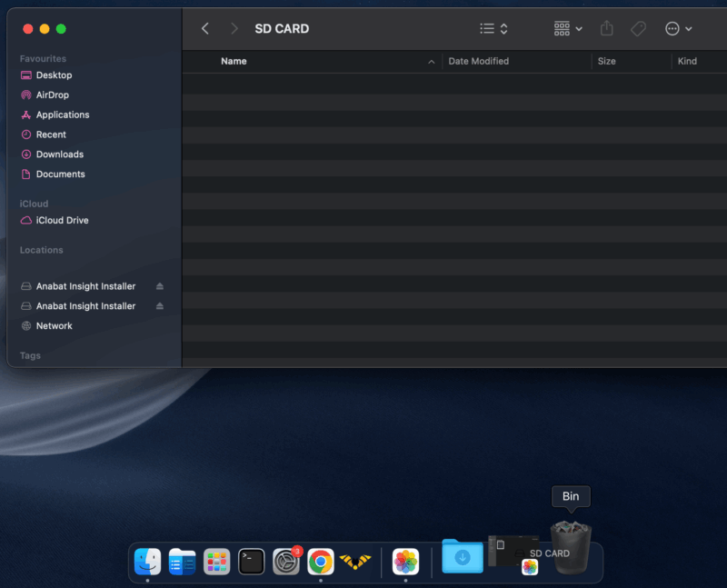Open the Bin in the Dock
Viewport: 727px width, 588px height.
571,548
